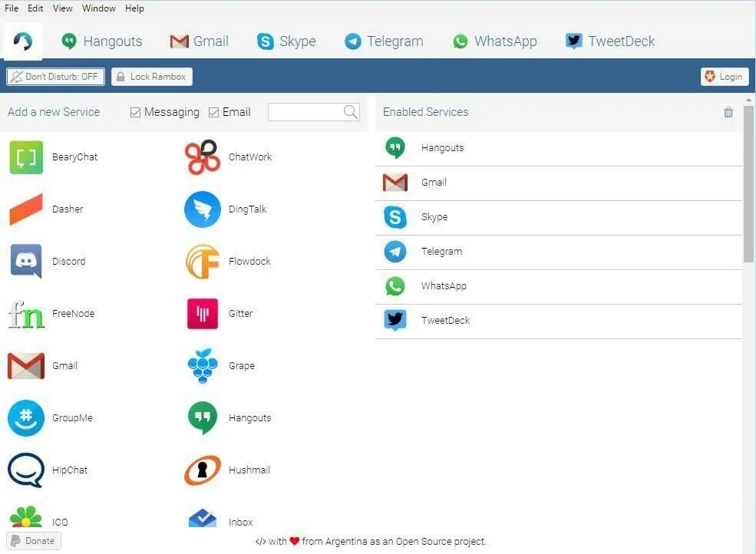This screenshot has height=554, width=756.
Task: Open the Rambox home tab icon
Action: point(23,41)
